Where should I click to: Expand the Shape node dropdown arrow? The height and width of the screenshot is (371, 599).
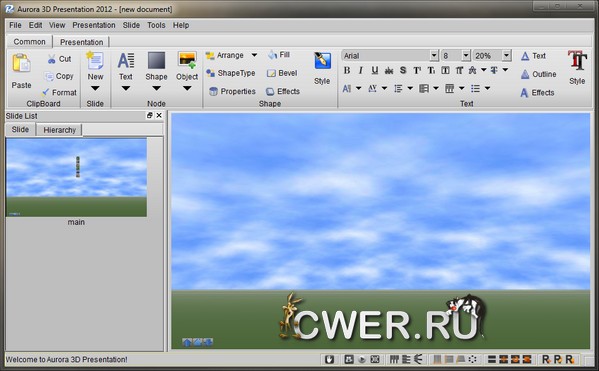[156, 88]
